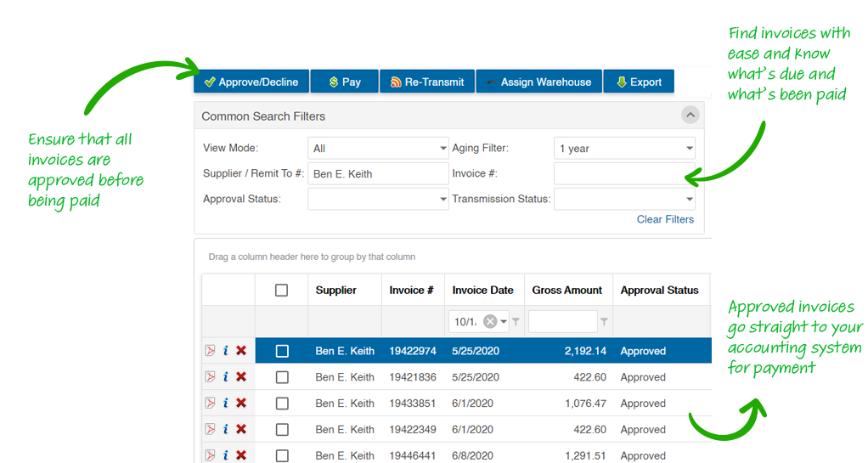Click the Gross Amount filter funnel icon

tap(604, 322)
